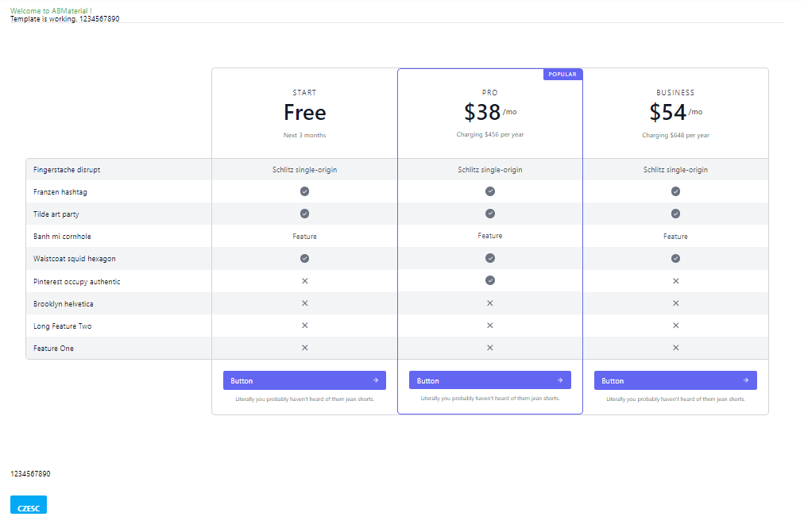Click the Franzen hashtag check icon under Start
The height and width of the screenshot is (532, 804).
304,191
